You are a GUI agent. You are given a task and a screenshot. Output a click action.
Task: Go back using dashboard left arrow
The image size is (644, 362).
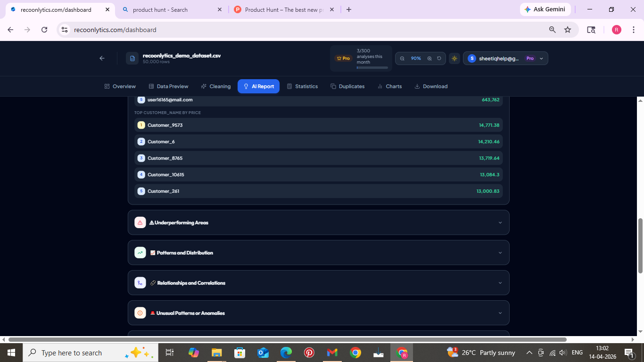click(102, 58)
